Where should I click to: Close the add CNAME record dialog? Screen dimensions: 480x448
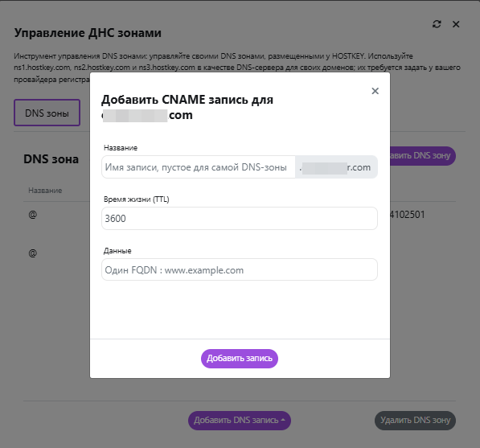[x=375, y=91]
